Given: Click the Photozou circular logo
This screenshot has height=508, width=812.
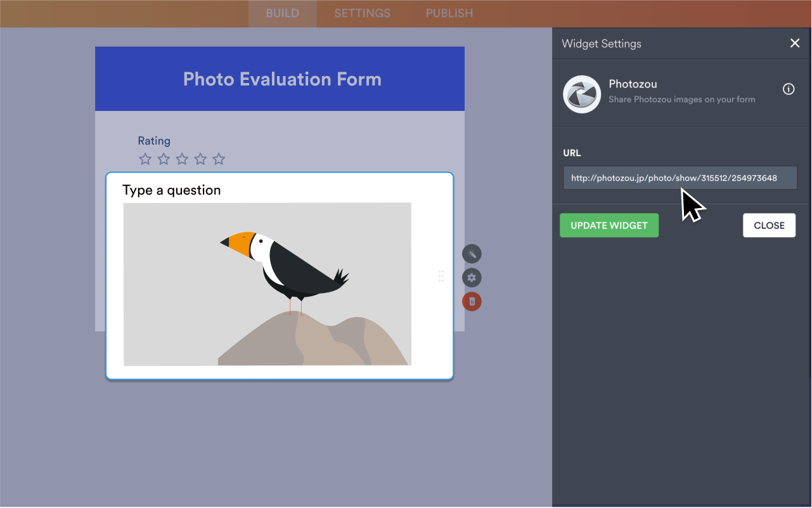Looking at the screenshot, I should pos(581,94).
